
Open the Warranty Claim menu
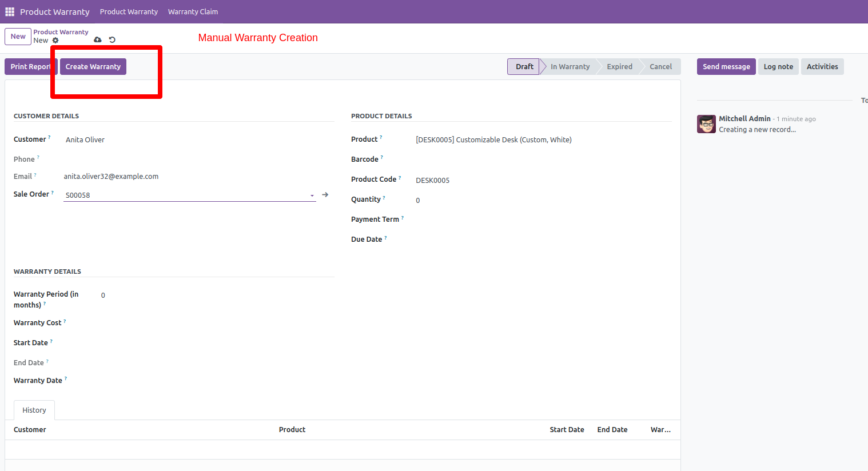pos(193,11)
